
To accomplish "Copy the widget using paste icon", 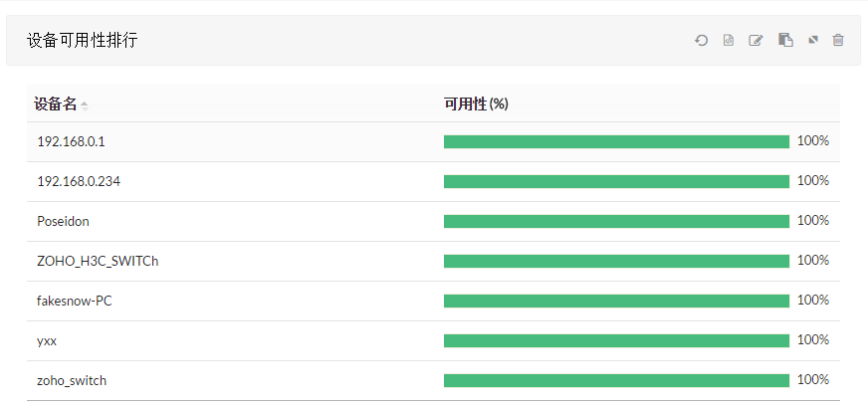I will tap(785, 40).
